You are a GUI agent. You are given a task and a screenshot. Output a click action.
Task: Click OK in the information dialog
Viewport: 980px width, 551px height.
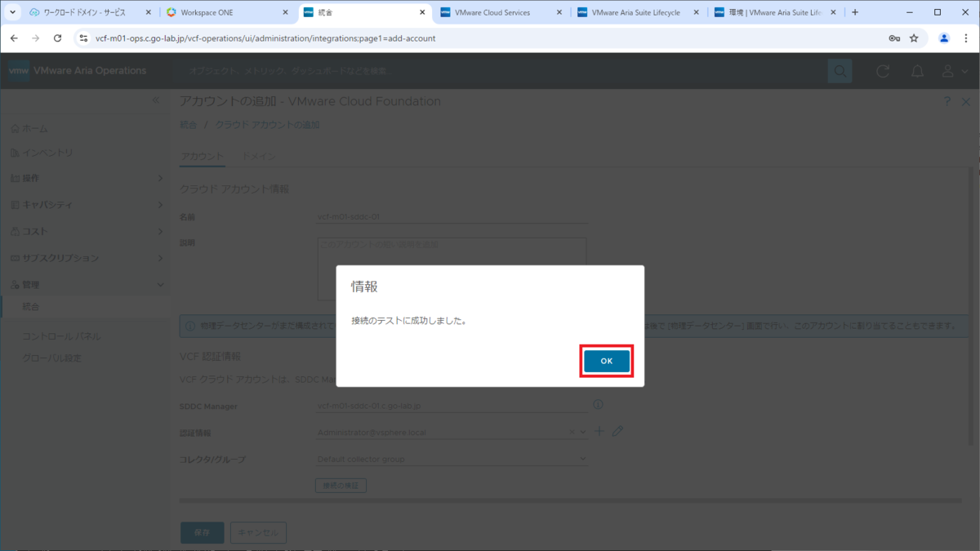click(x=606, y=361)
